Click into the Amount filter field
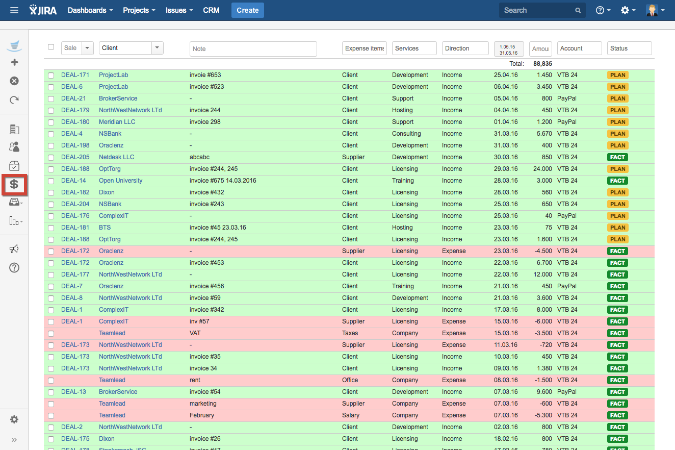This screenshot has width=675, height=450. pos(540,48)
